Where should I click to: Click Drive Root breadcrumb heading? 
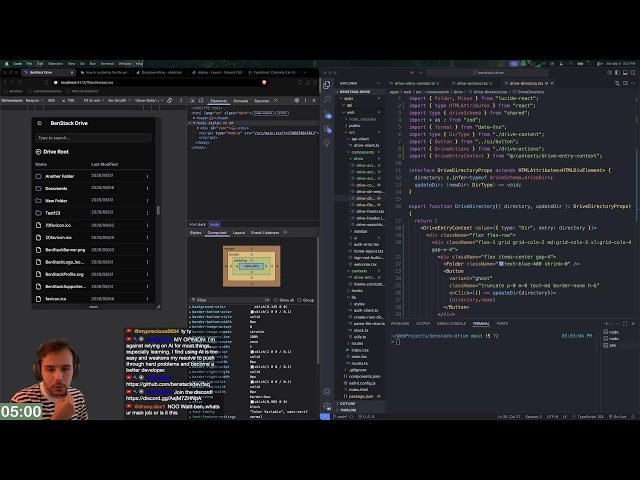pyautogui.click(x=56, y=152)
